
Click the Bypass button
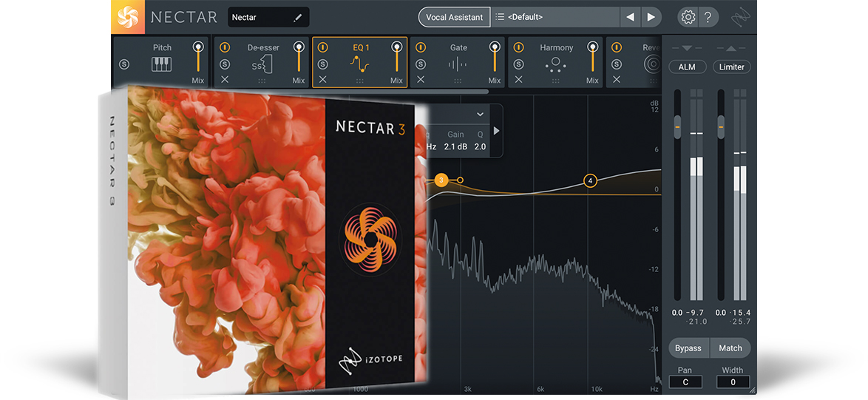(688, 348)
